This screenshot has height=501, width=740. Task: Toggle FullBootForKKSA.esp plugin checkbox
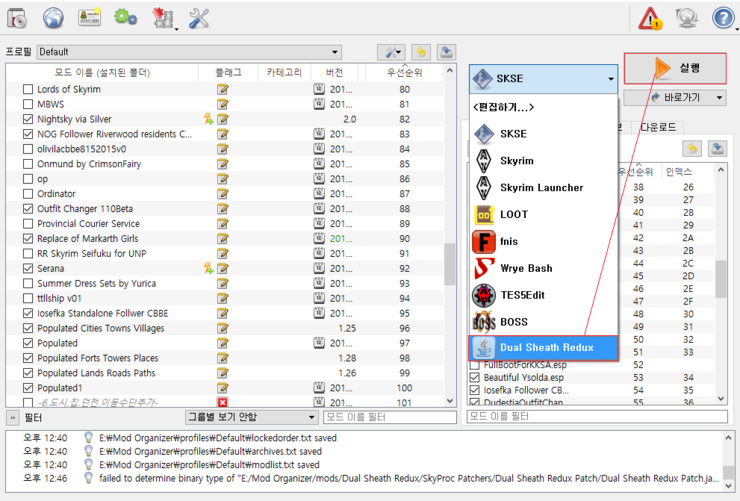475,365
